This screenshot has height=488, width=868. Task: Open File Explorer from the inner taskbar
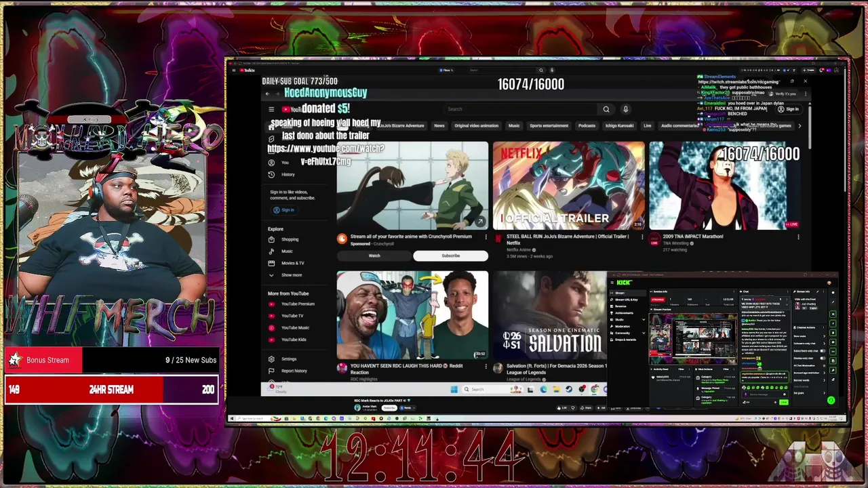tap(556, 389)
